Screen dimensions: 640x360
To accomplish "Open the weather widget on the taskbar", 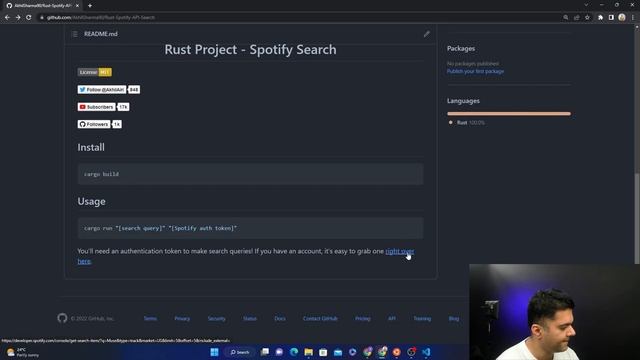I will coord(23,352).
